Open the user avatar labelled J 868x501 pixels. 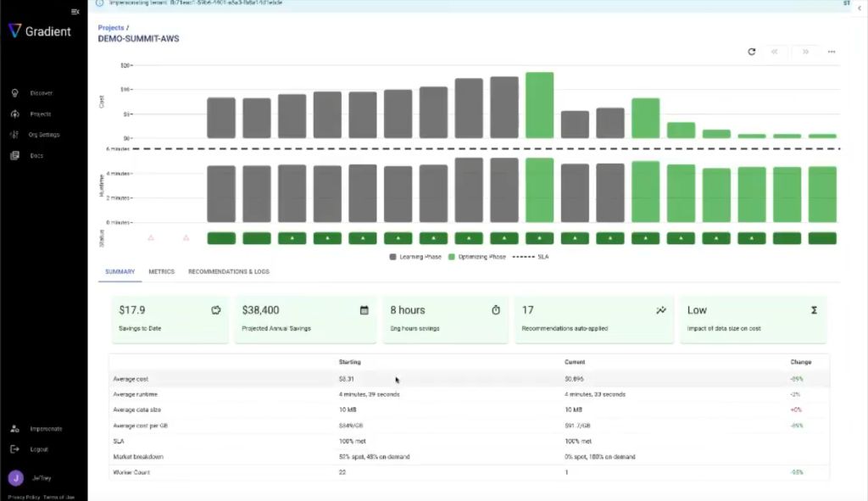click(15, 478)
